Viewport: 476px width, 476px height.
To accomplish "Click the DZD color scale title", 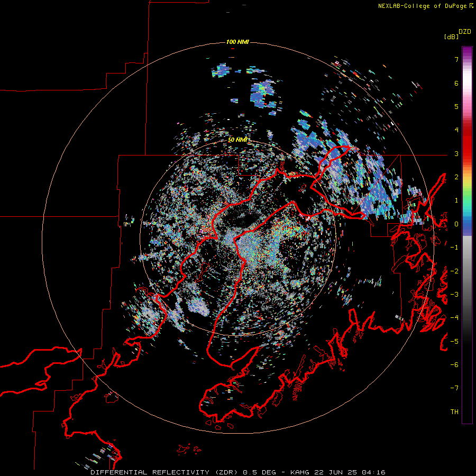I will point(465,32).
